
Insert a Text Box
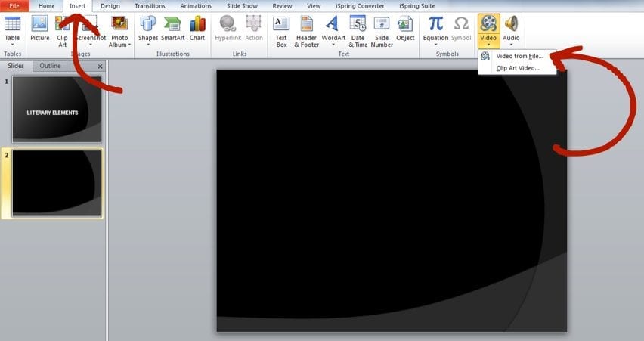[x=281, y=31]
